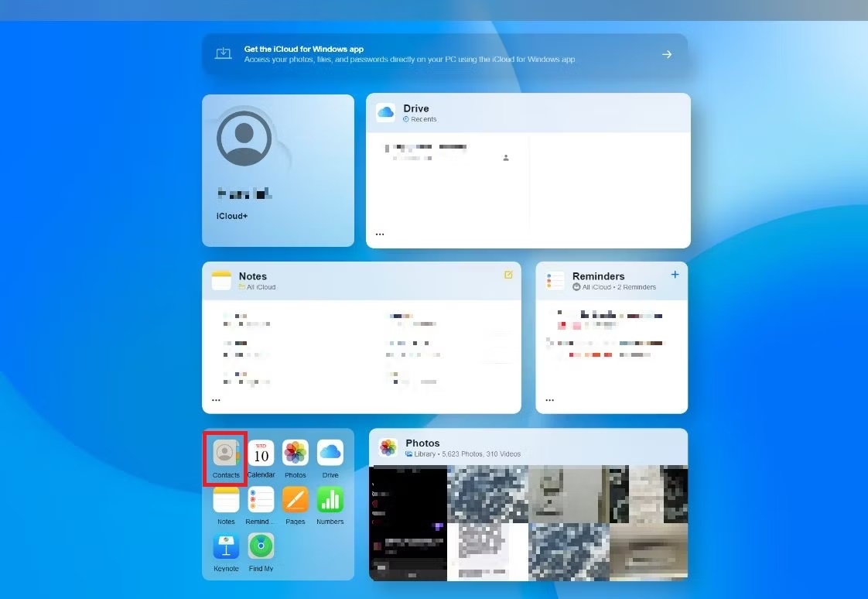Open the Notes app in grid
The height and width of the screenshot is (599, 868).
point(226,500)
